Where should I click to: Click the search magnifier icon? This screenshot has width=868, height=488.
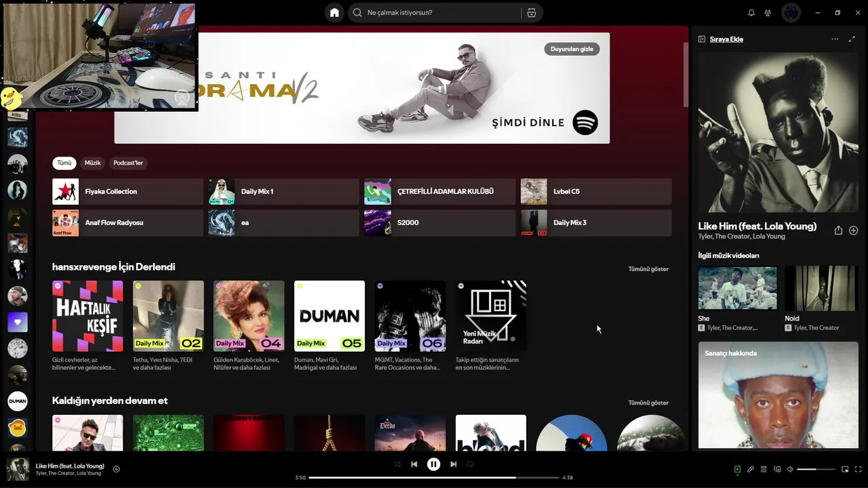[357, 12]
